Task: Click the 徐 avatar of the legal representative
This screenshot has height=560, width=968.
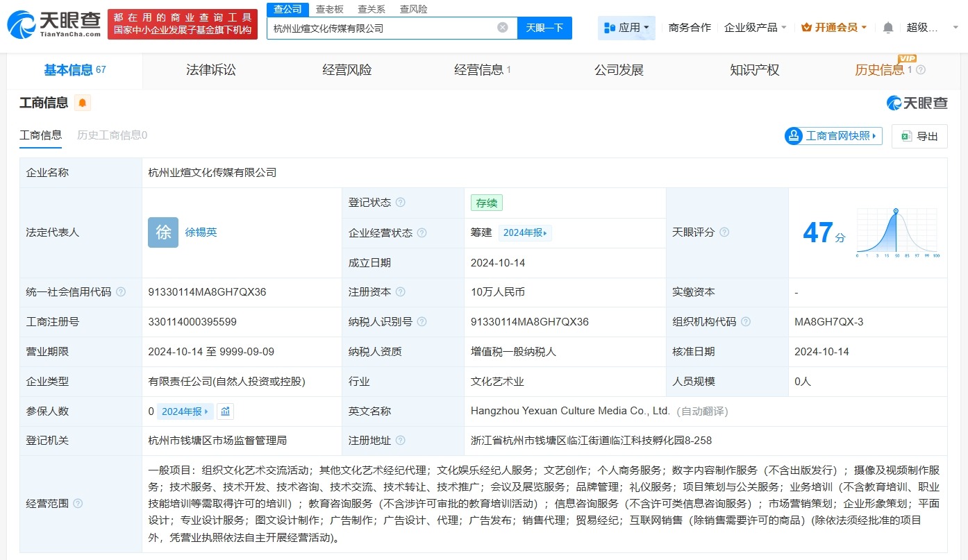Action: coord(162,232)
